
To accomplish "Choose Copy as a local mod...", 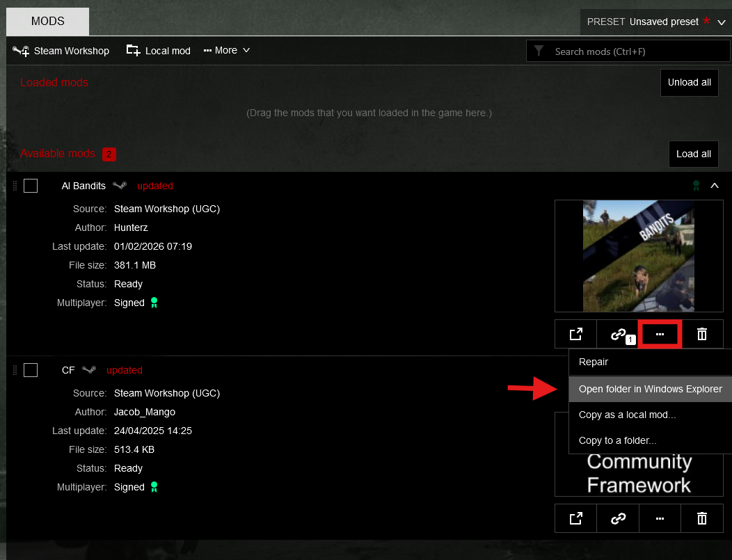I will (651, 415).
